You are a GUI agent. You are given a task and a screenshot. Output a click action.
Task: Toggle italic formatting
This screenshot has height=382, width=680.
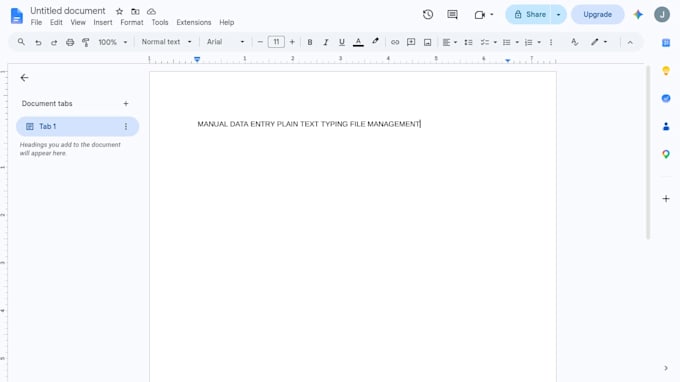[x=326, y=42]
